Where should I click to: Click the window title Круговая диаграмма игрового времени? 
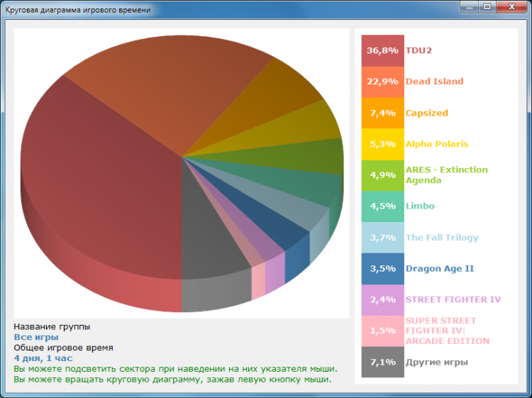pos(78,10)
